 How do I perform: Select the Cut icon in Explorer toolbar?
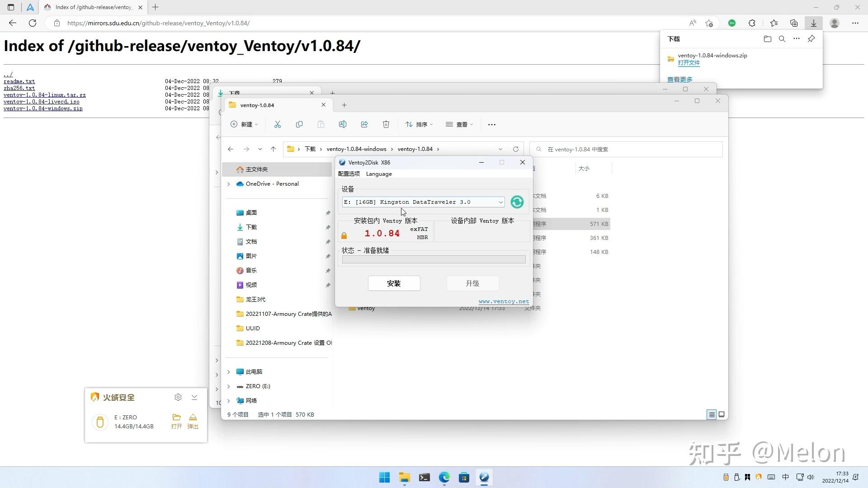pyautogui.click(x=278, y=124)
